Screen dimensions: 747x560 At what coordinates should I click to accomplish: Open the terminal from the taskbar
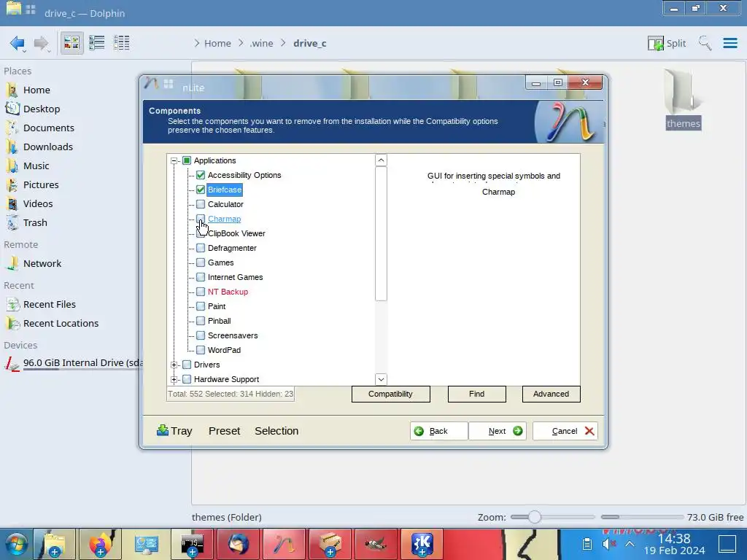coord(192,544)
